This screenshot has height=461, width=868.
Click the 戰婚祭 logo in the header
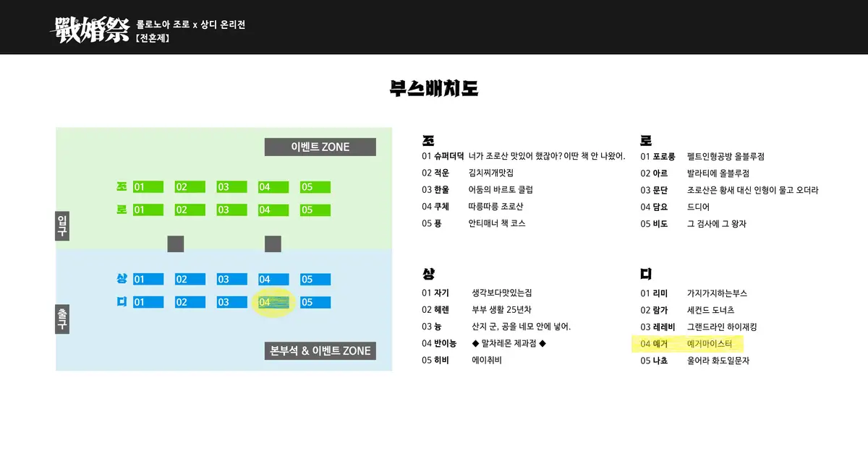click(x=89, y=29)
